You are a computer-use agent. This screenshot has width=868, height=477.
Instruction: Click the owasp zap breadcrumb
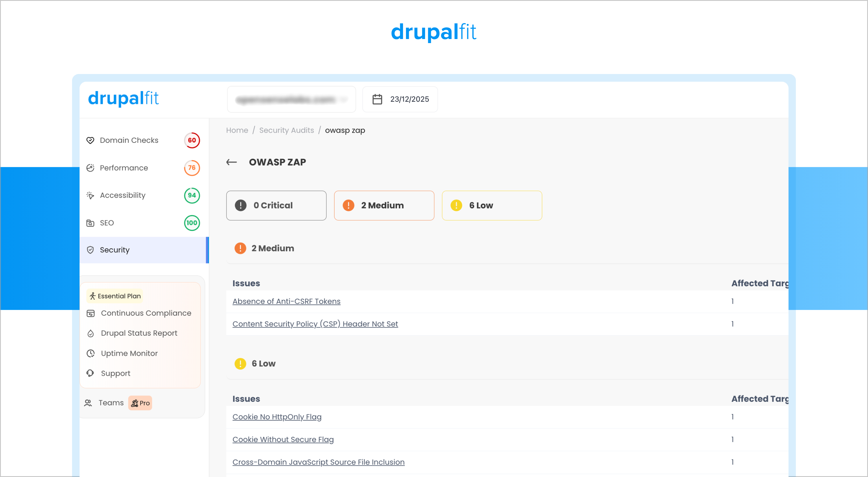click(x=345, y=130)
